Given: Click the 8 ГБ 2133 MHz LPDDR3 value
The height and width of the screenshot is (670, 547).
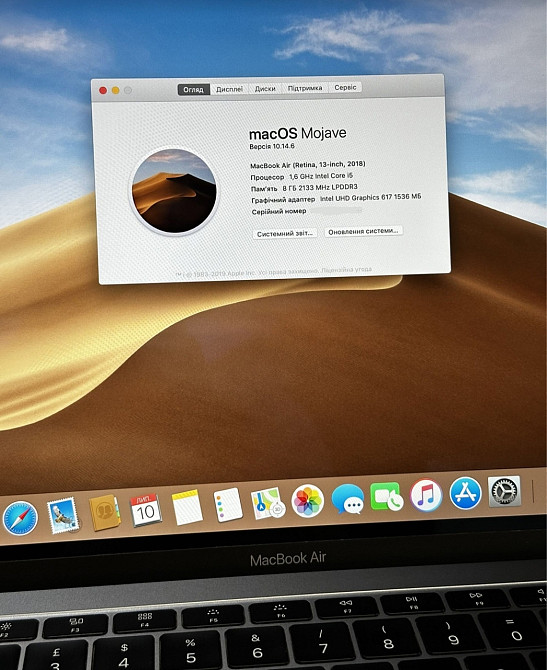Looking at the screenshot, I should pos(320,187).
